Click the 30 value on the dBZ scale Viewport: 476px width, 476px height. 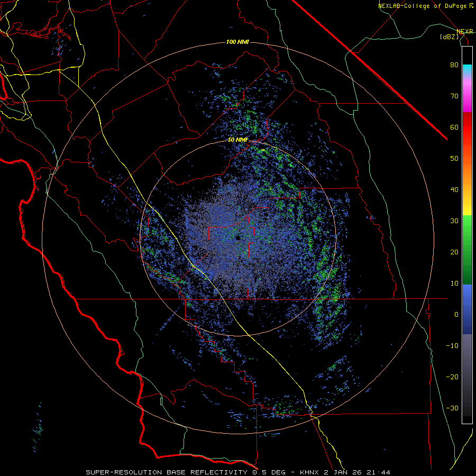[x=454, y=221]
